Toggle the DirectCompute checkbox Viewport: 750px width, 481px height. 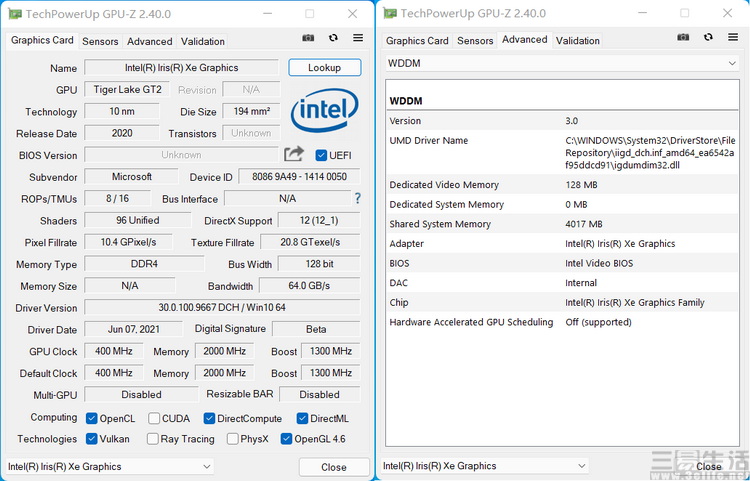(x=209, y=418)
